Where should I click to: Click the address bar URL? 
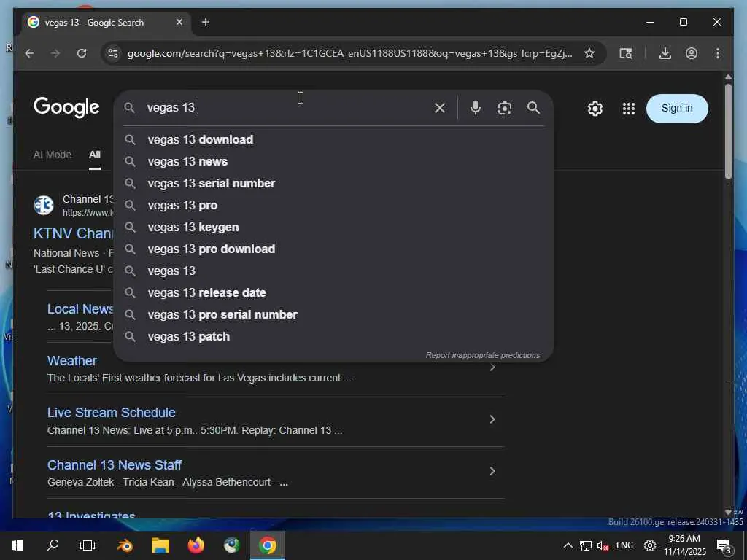pos(349,53)
